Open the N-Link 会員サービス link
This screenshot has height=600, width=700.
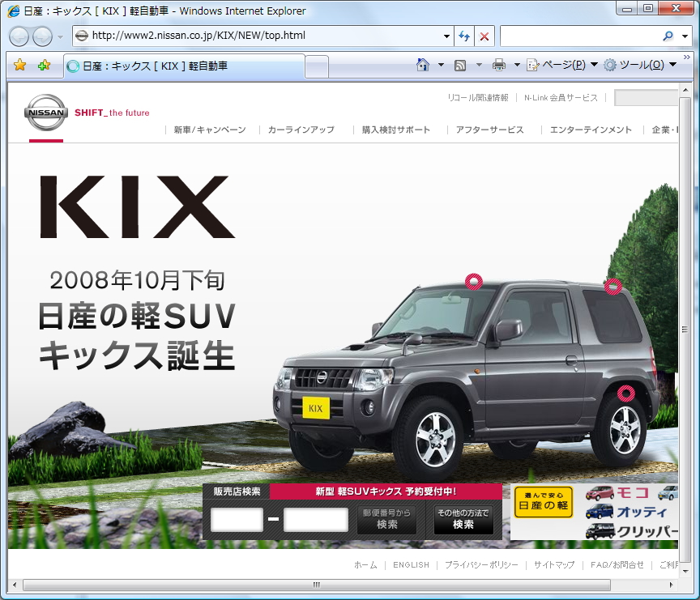tap(561, 98)
